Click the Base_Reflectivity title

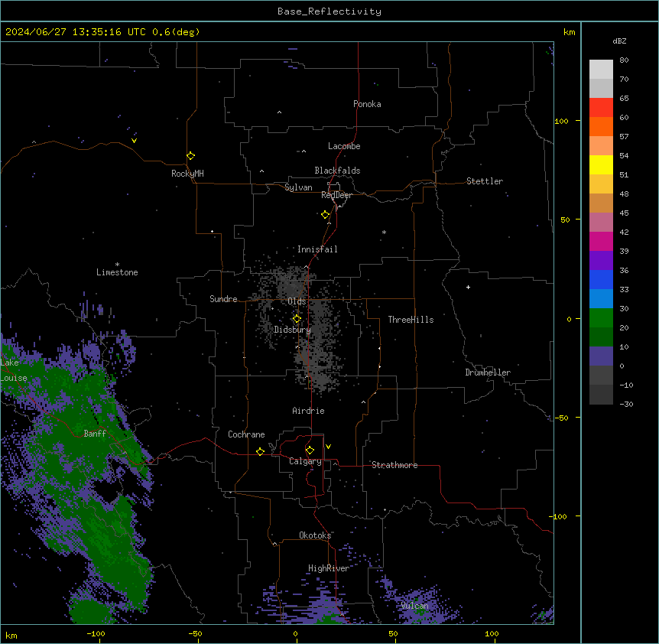[x=329, y=11]
